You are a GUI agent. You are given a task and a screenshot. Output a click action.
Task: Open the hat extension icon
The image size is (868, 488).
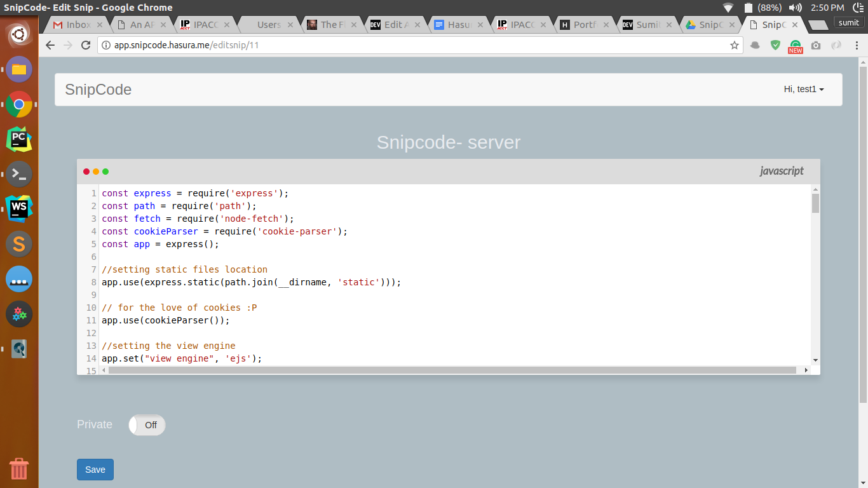pos(755,45)
